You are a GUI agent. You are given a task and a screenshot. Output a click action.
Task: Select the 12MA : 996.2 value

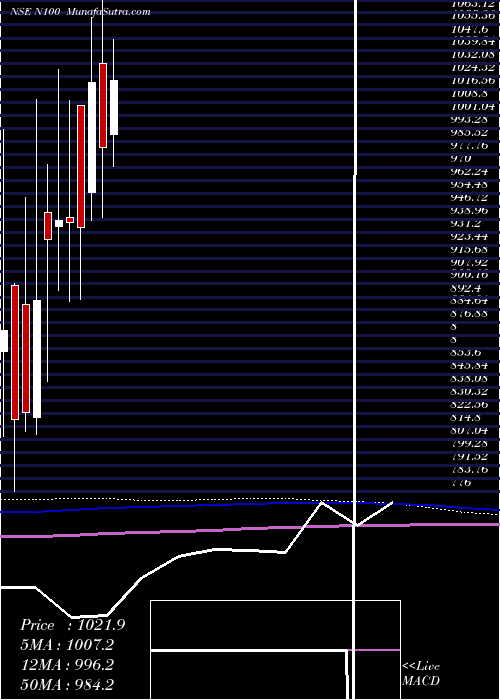point(67,665)
